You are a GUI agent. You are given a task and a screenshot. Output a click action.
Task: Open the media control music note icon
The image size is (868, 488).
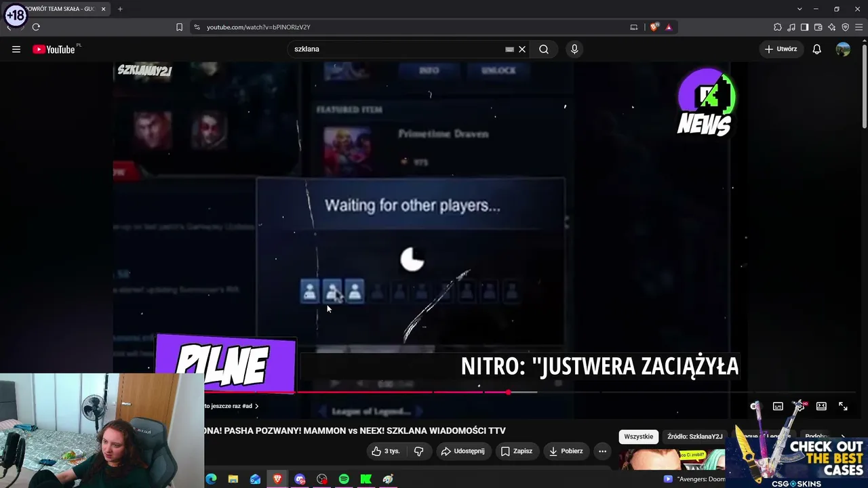click(791, 27)
